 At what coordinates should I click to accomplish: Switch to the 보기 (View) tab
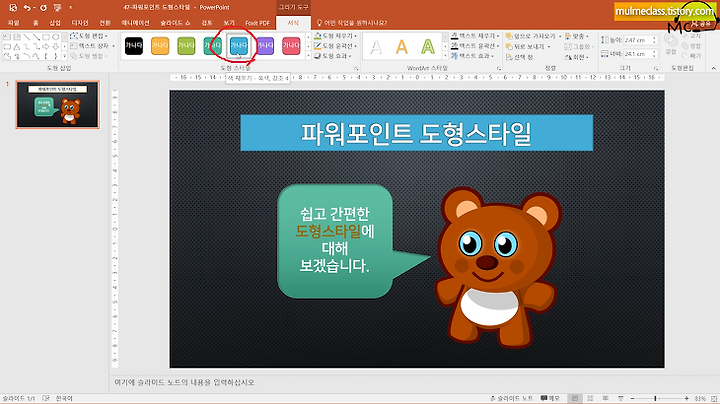coord(229,23)
